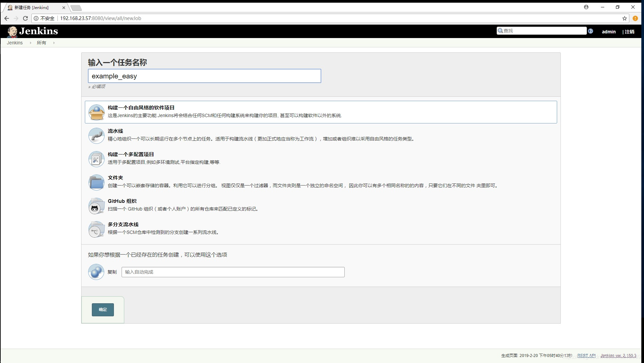Viewport: 644px width, 363px height.
Task: Focus the 查找 search box
Action: pyautogui.click(x=541, y=31)
